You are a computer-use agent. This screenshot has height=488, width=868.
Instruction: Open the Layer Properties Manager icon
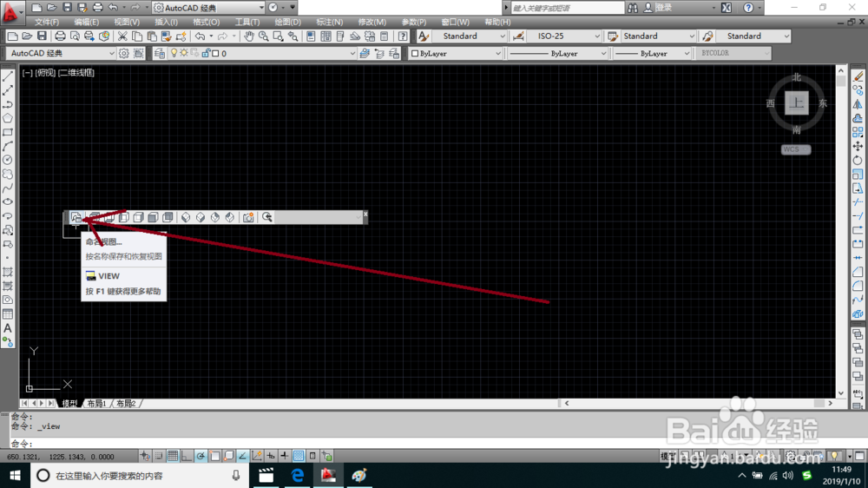click(160, 53)
